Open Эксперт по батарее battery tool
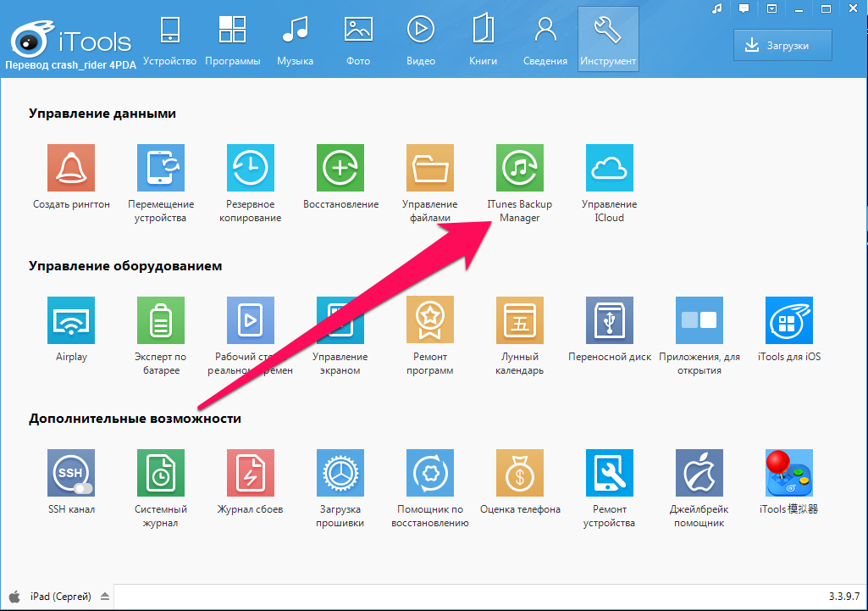Viewport: 868px width, 611px height. pyautogui.click(x=161, y=320)
